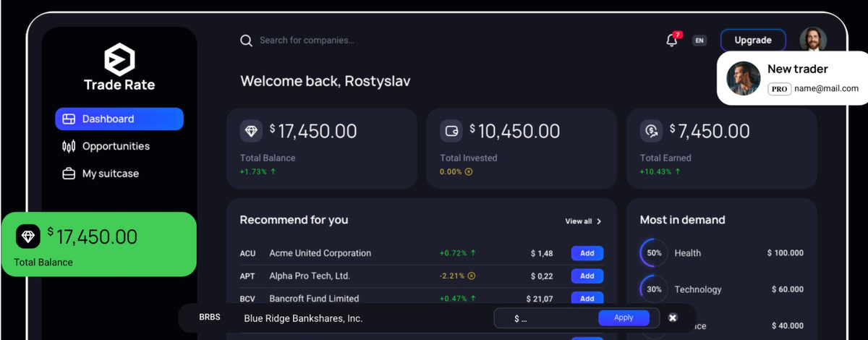Viewport: 868px width, 340px height.
Task: Click the up arrow beside +1.73%
Action: click(x=273, y=172)
